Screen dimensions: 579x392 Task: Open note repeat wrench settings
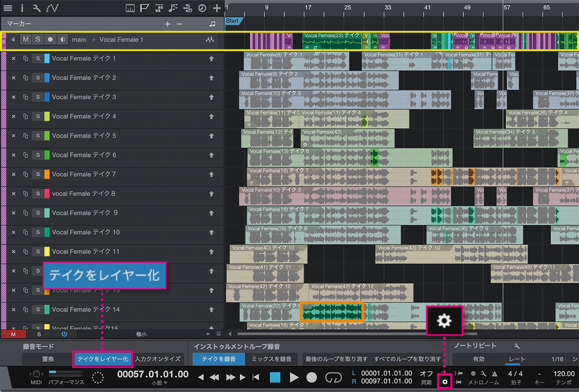[517, 346]
